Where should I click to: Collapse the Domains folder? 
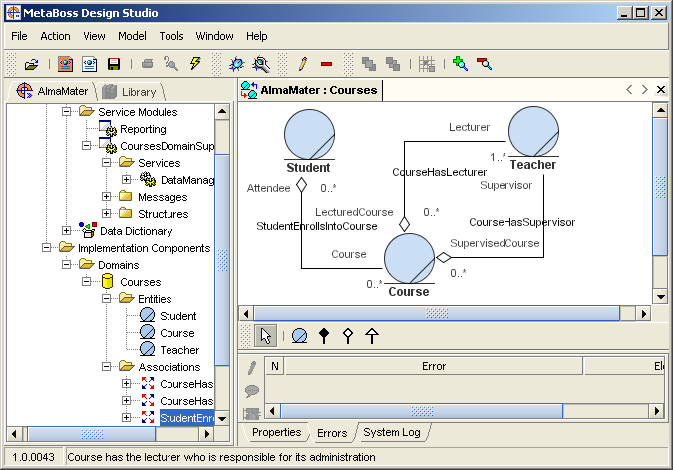66,264
